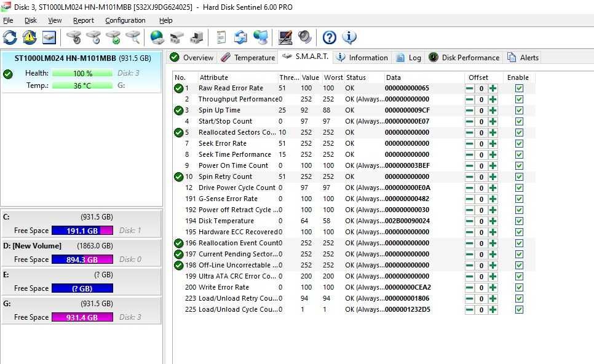594x364 pixels.
Task: Select the ST1000LM024 HN-M101MBB disk entry
Action: tap(81, 72)
